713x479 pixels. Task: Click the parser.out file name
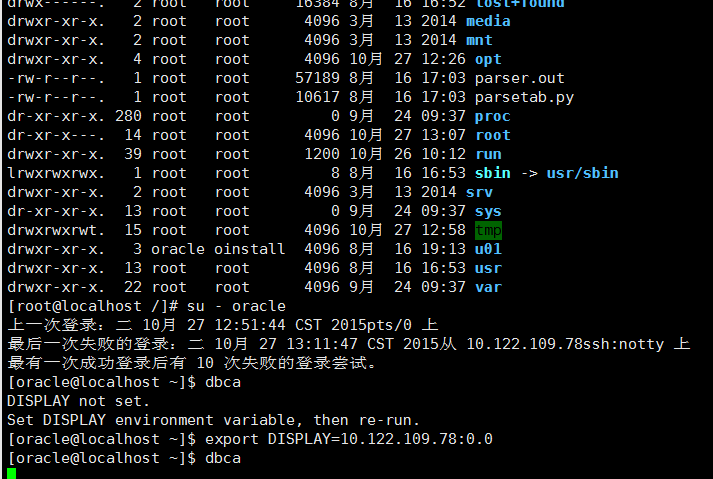(519, 78)
